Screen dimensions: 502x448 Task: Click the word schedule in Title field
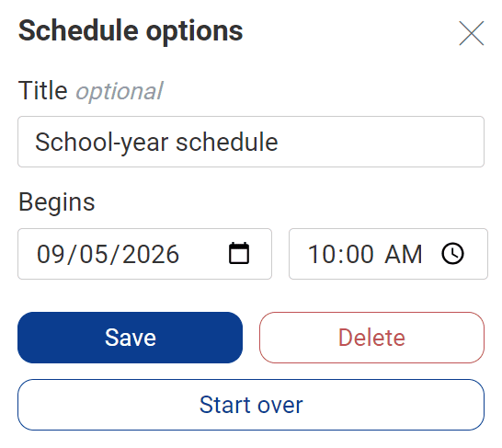point(227,143)
